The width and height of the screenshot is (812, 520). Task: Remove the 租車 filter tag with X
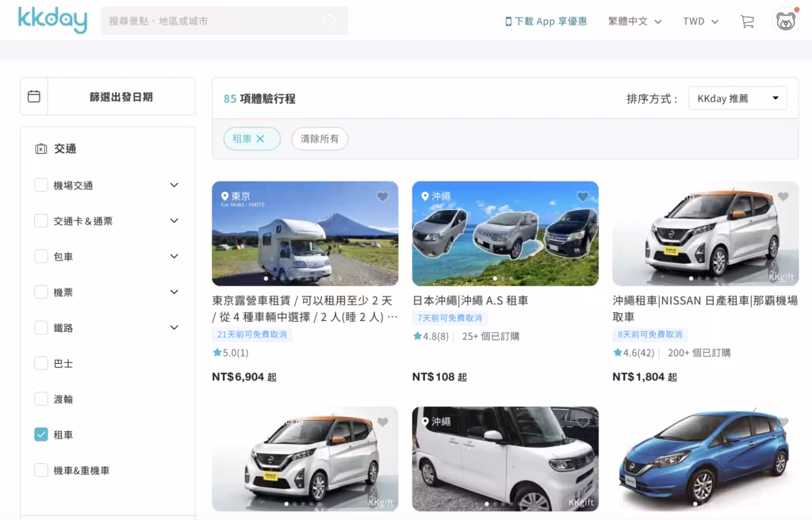pos(260,139)
